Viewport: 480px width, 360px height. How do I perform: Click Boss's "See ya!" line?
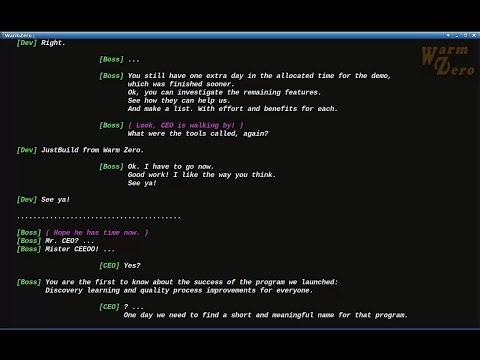(142, 183)
